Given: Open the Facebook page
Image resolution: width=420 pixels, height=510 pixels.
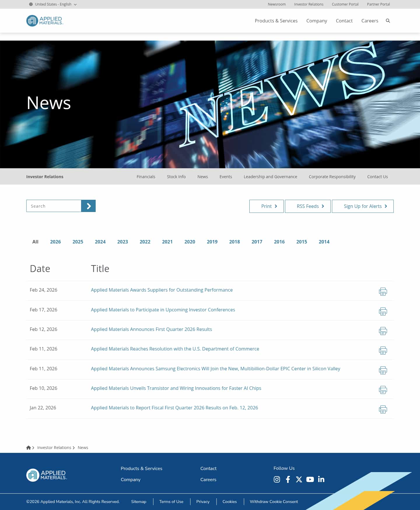Looking at the screenshot, I should 288,479.
